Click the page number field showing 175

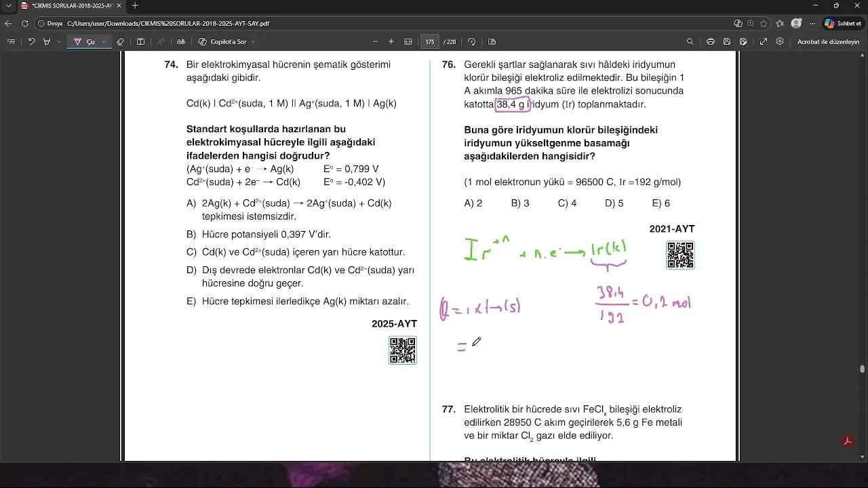[x=429, y=41]
